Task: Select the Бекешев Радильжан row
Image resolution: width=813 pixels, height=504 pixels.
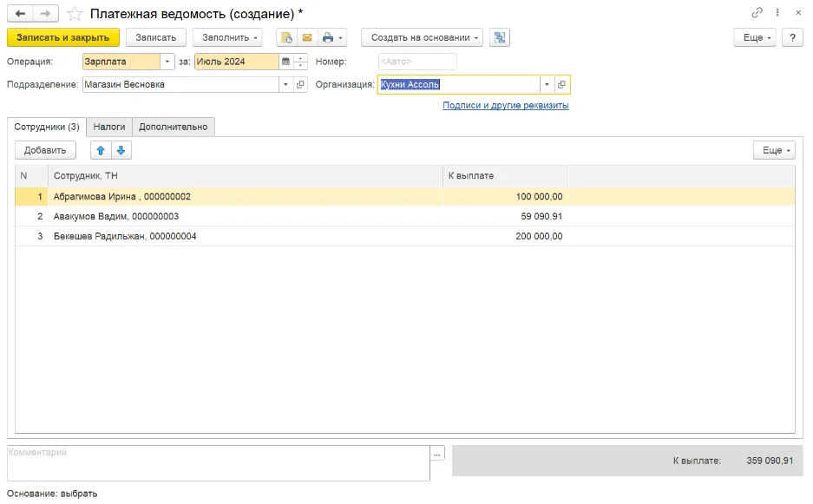Action: click(405, 236)
